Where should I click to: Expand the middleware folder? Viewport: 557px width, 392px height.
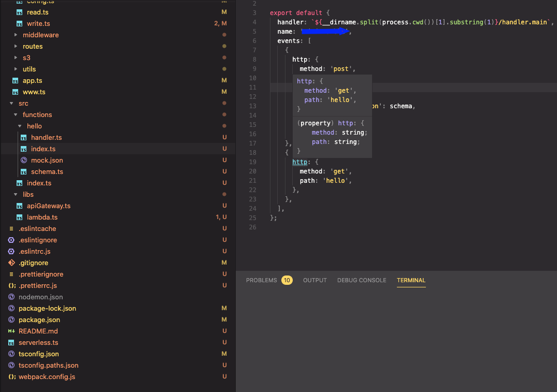click(16, 35)
